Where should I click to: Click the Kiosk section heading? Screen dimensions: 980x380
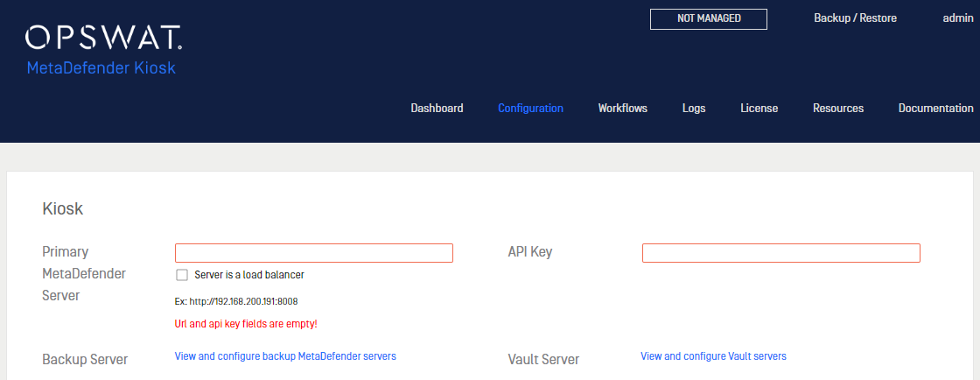(62, 208)
